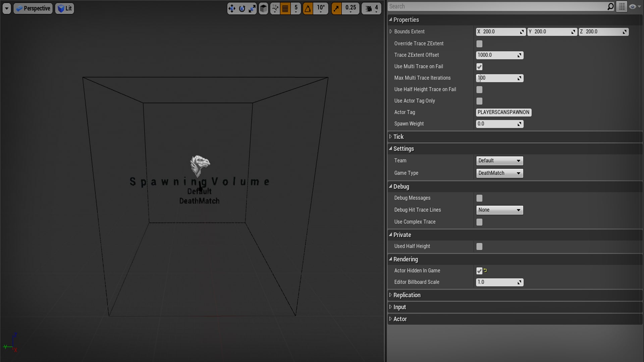
Task: Open the Team dropdown
Action: click(x=499, y=161)
